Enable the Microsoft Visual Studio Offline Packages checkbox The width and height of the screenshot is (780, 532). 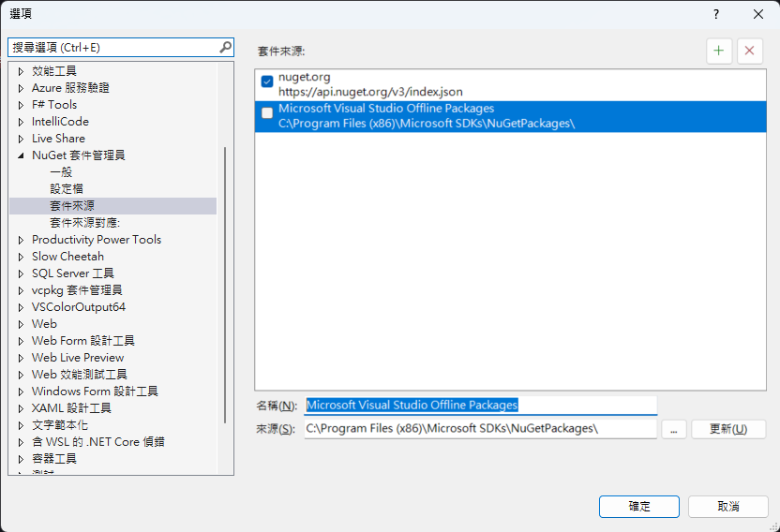pyautogui.click(x=267, y=113)
